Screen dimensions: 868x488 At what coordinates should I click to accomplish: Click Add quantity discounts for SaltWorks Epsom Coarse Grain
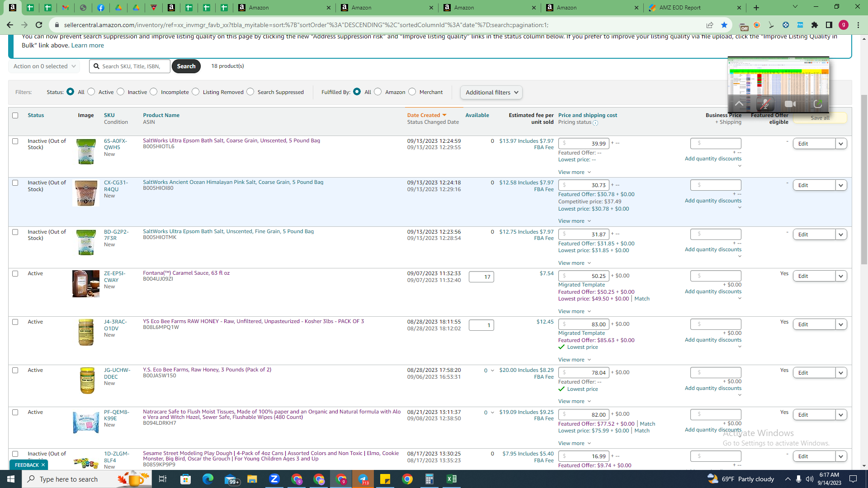point(713,159)
